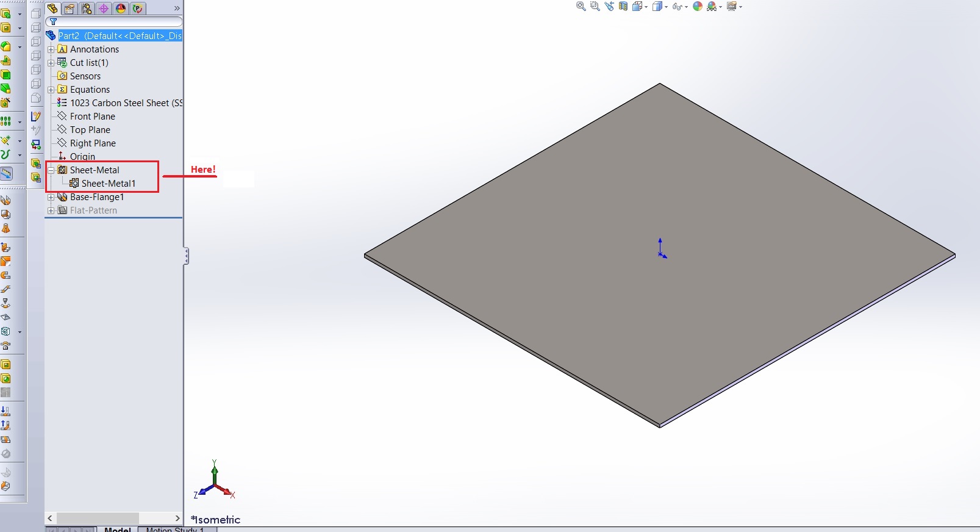Click the Extruded Cut icon in sheet metal toolbar
The image size is (980, 532).
[6, 364]
